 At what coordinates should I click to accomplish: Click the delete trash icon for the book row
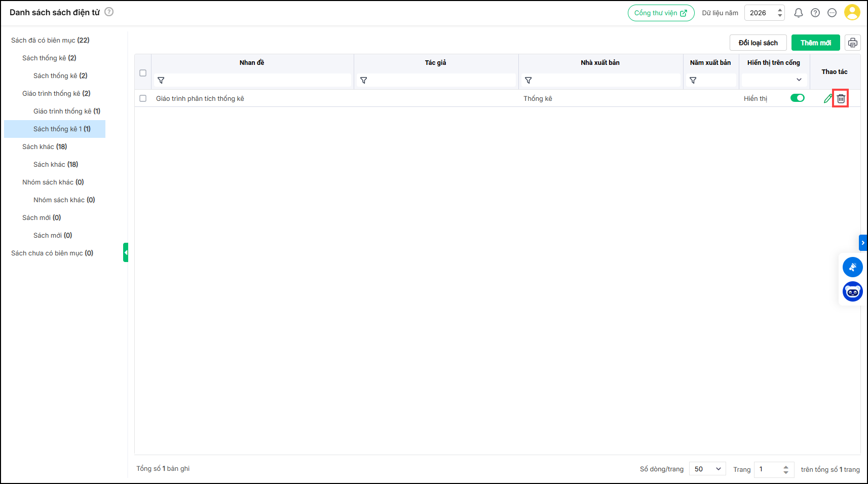(x=841, y=98)
